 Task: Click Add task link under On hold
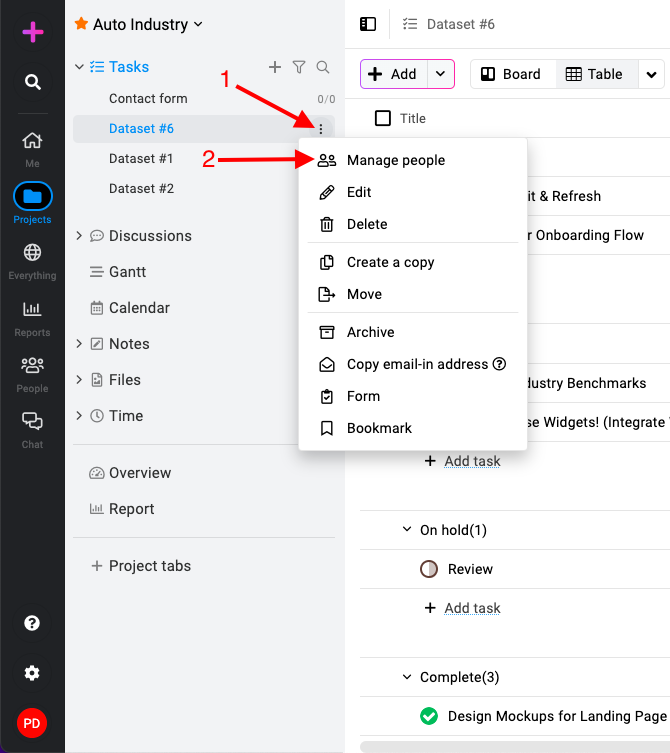(x=472, y=608)
